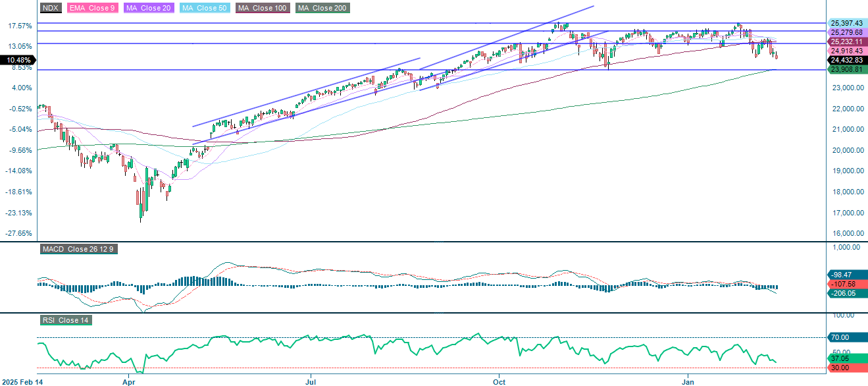The height and width of the screenshot is (386, 868).
Task: Click the 17.57% percent axis label
Action: (x=20, y=26)
